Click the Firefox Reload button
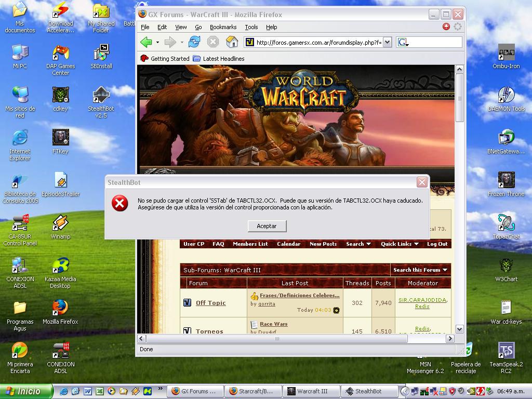 [x=194, y=42]
